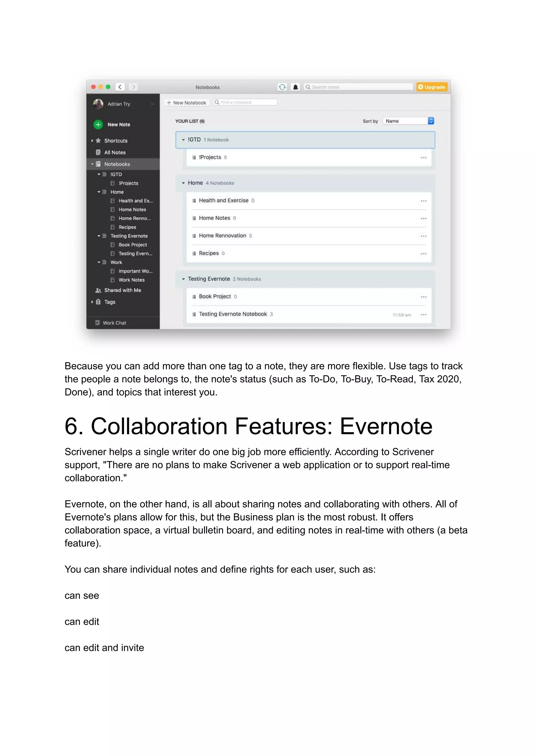Collapse the Notebooks sidebar section arrow
The height and width of the screenshot is (756, 535).
[92, 164]
